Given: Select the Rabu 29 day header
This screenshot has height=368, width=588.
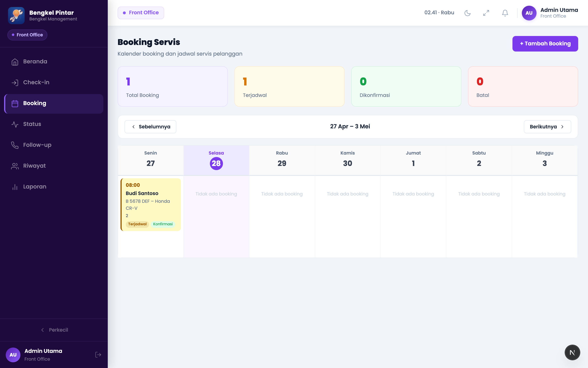Looking at the screenshot, I should tap(282, 160).
